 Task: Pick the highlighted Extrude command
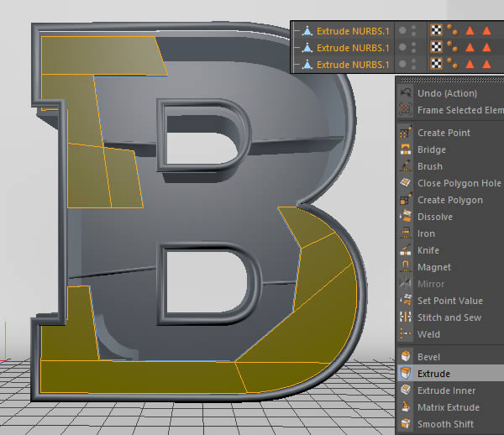point(450,374)
